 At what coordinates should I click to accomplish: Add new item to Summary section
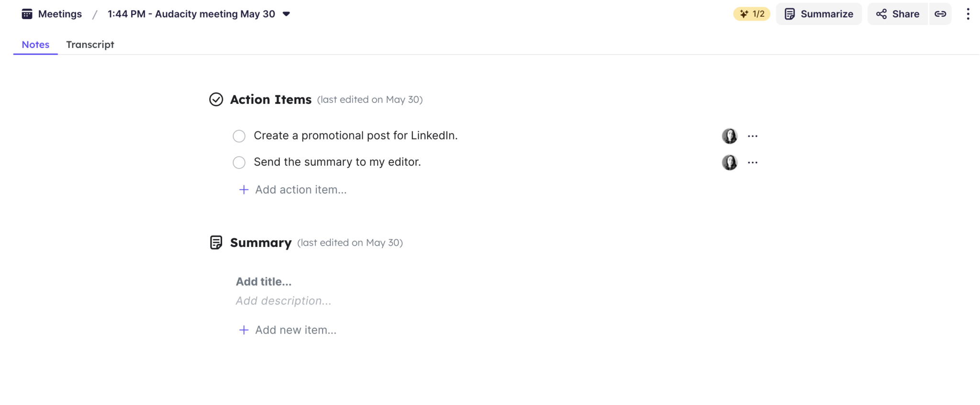pyautogui.click(x=295, y=330)
